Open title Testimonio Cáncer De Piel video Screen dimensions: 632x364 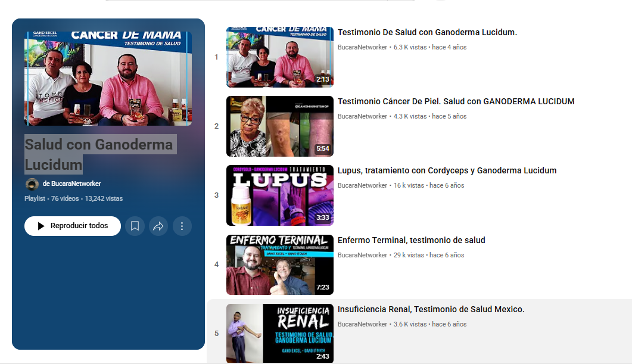pos(456,102)
